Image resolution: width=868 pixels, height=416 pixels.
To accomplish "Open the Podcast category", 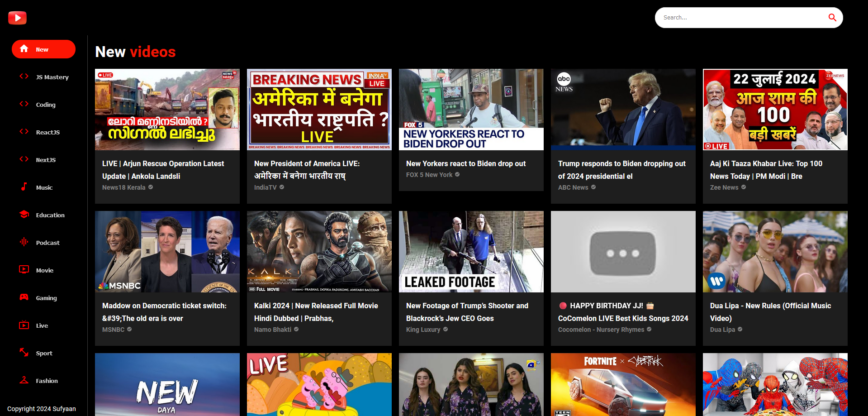I will 43,243.
